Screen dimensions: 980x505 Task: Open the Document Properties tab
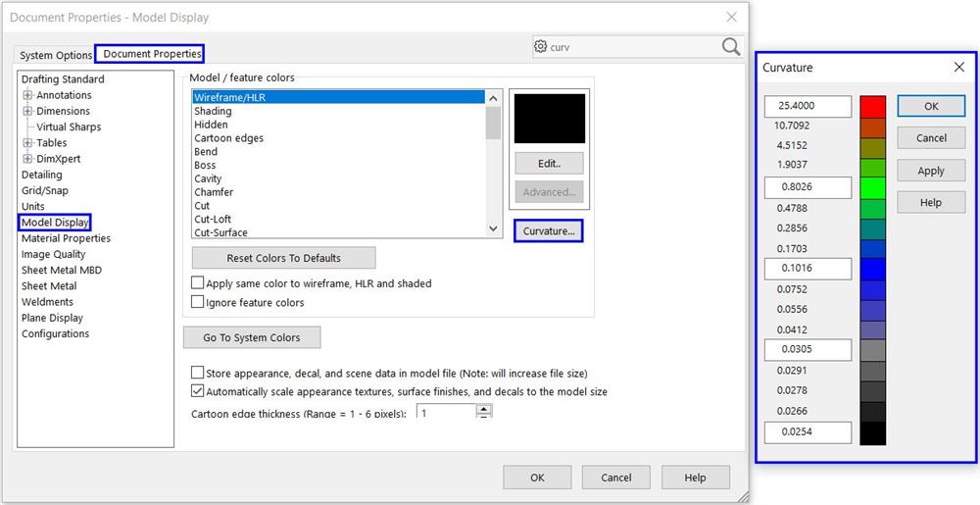tap(152, 54)
